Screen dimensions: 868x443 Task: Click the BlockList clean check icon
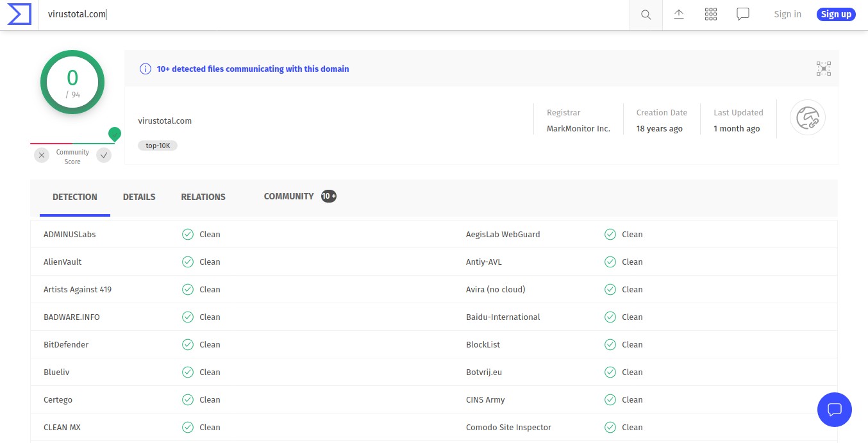[610, 345]
